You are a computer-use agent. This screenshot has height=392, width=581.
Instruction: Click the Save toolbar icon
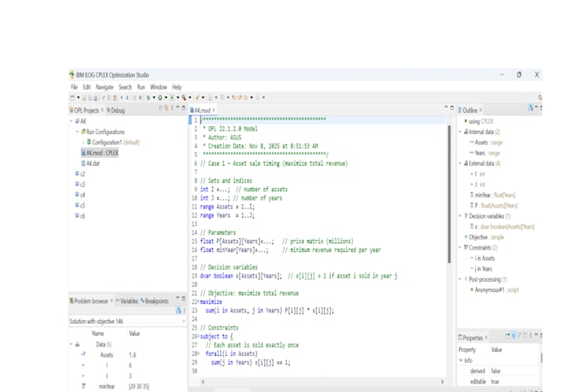tap(84, 97)
